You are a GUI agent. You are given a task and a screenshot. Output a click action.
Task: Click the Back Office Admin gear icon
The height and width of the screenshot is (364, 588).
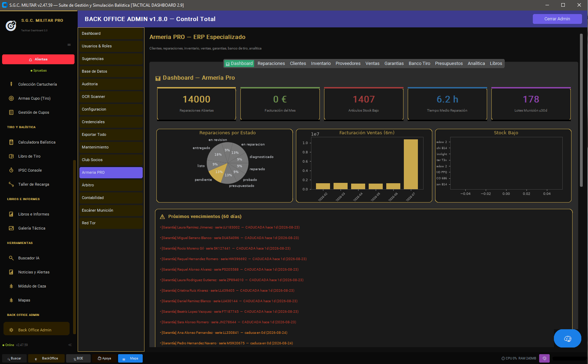click(11, 330)
